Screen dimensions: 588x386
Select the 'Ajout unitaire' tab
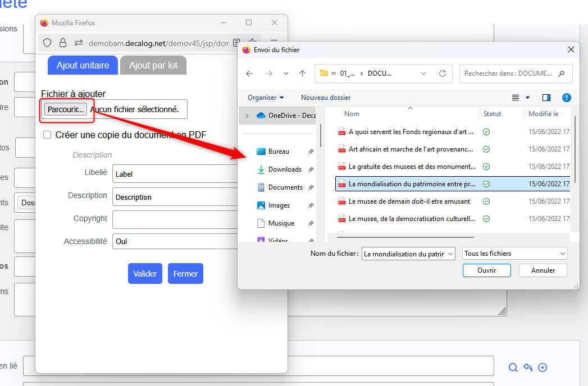83,65
